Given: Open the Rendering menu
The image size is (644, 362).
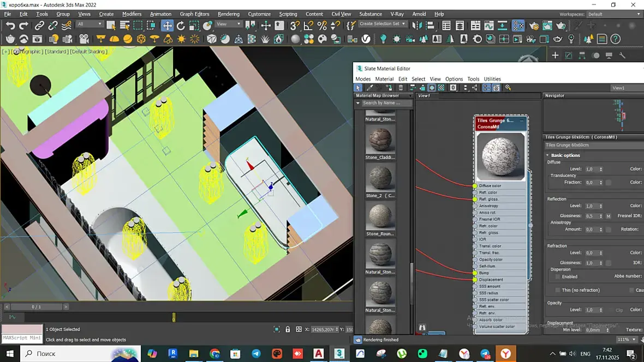Looking at the screenshot, I should click(x=228, y=14).
